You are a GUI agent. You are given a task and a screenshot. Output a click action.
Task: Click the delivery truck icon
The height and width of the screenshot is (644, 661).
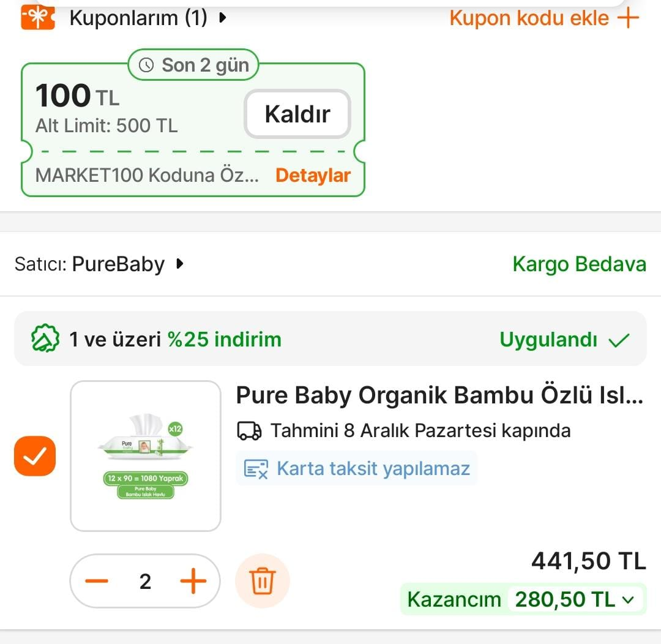pyautogui.click(x=249, y=431)
